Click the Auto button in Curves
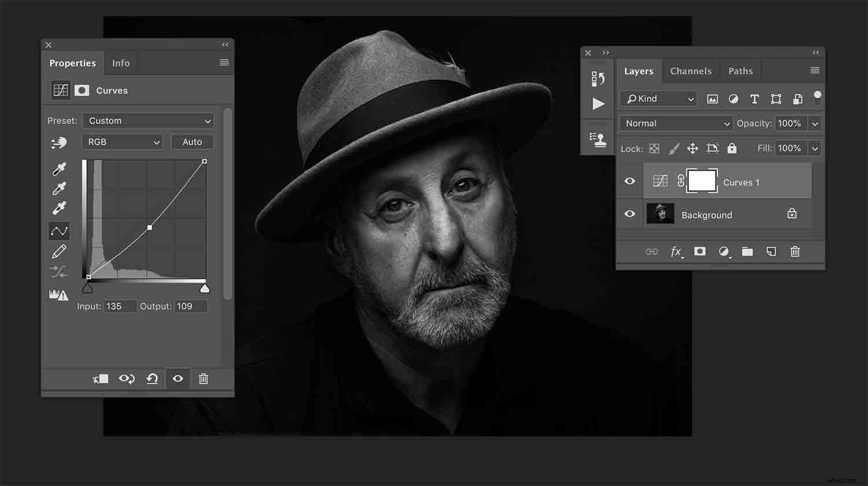868x486 pixels. 192,142
